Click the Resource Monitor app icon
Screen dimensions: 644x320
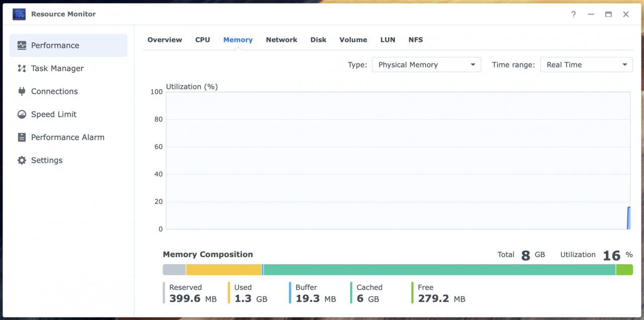[19, 14]
